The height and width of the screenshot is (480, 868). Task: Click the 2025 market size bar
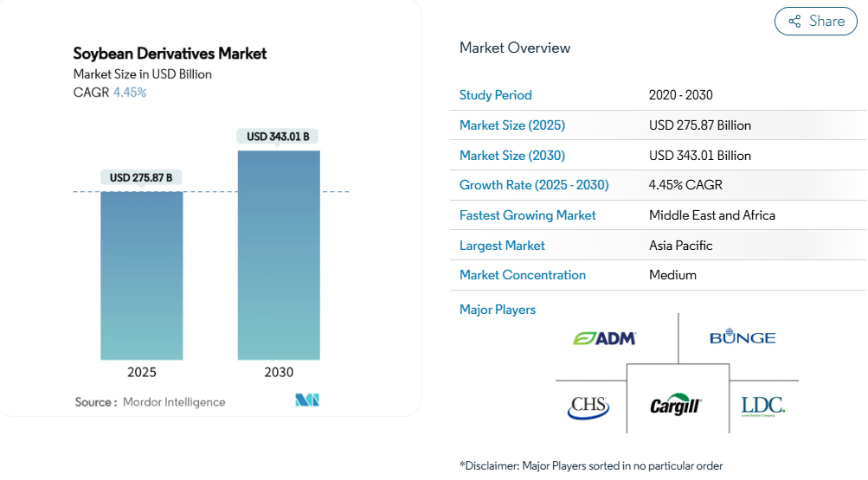click(142, 275)
